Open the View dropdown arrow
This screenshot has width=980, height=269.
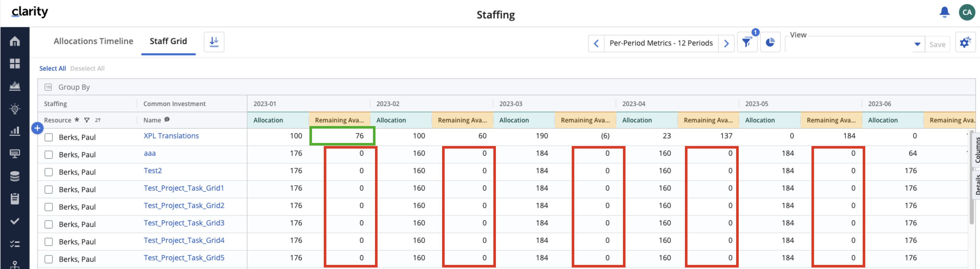coord(917,45)
